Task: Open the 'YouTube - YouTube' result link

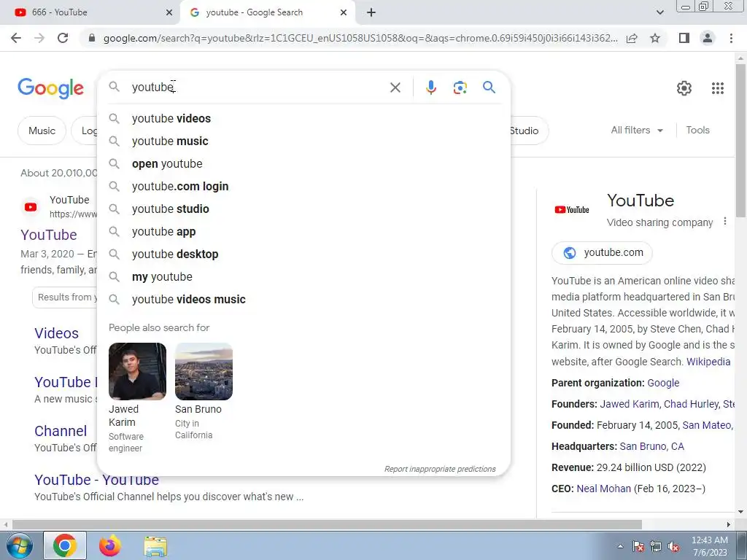Action: (x=97, y=480)
